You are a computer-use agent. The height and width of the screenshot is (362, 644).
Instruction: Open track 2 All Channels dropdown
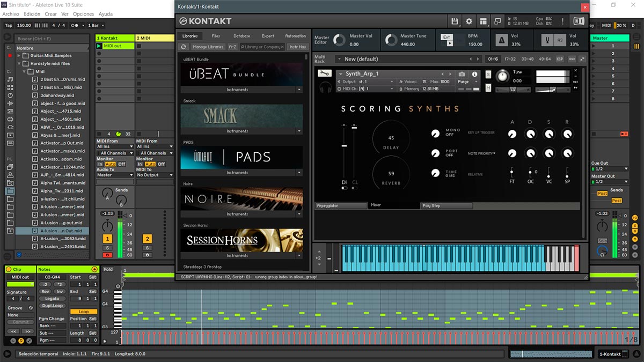pyautogui.click(x=155, y=153)
